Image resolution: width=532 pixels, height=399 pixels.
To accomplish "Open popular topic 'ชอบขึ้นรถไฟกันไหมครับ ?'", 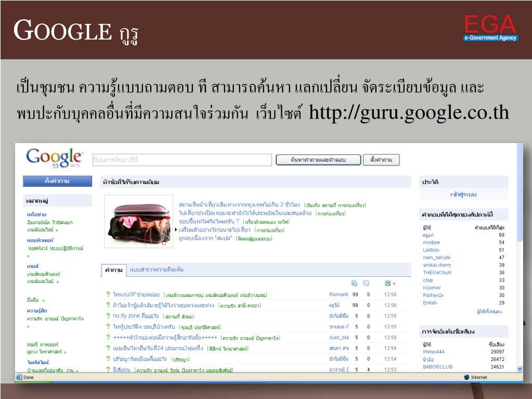I will coord(209,221).
